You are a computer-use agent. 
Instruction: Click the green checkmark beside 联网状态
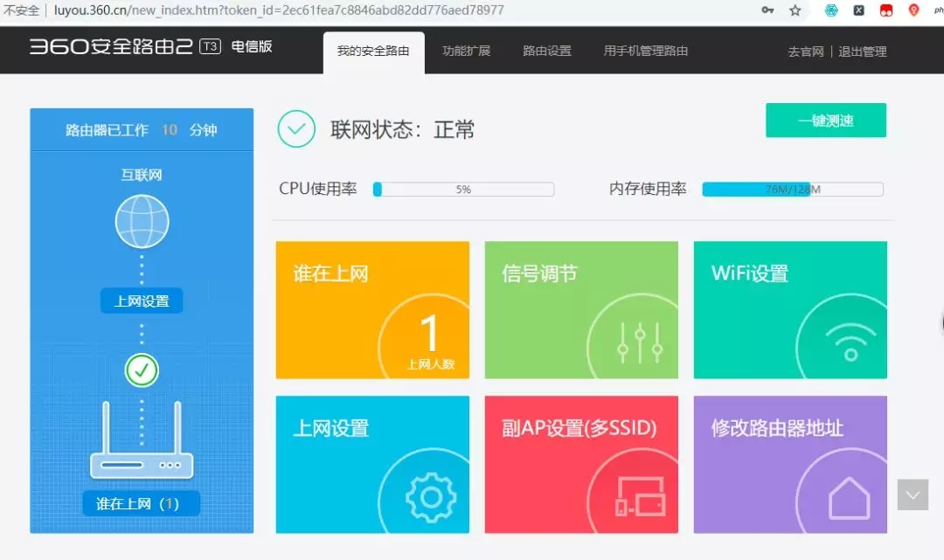click(x=296, y=128)
